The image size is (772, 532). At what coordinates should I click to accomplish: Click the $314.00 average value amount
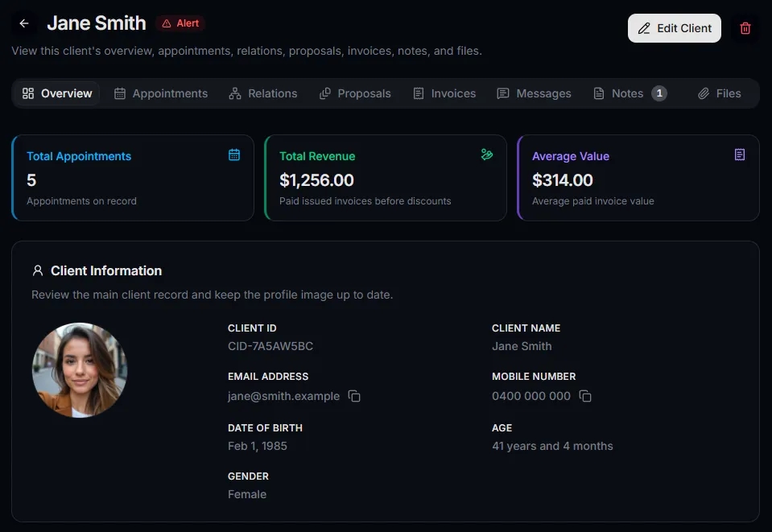562,180
